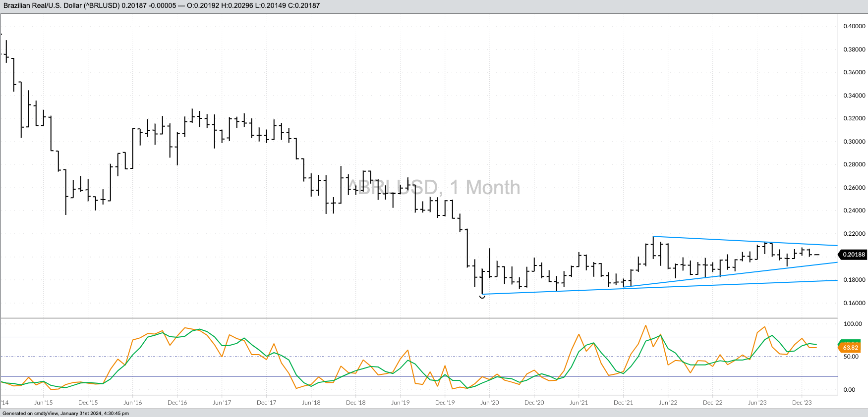Click the black 0.20188 current price tag
868x417 pixels.
coord(854,255)
